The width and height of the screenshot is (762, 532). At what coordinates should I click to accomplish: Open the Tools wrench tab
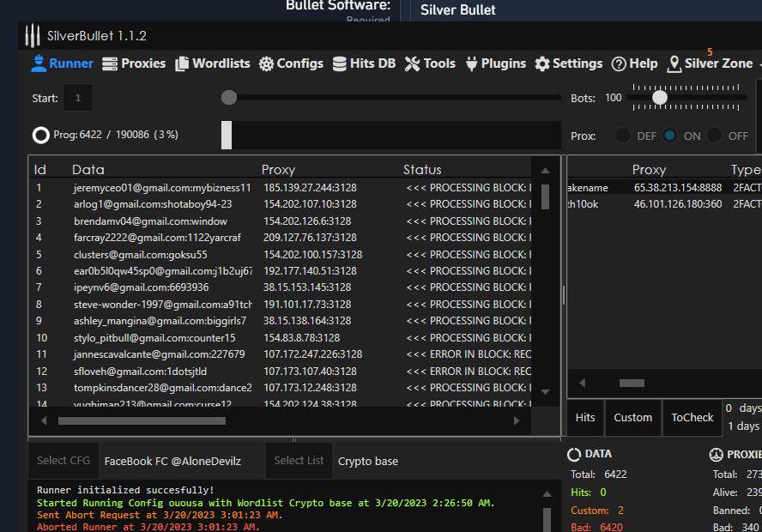tap(430, 63)
